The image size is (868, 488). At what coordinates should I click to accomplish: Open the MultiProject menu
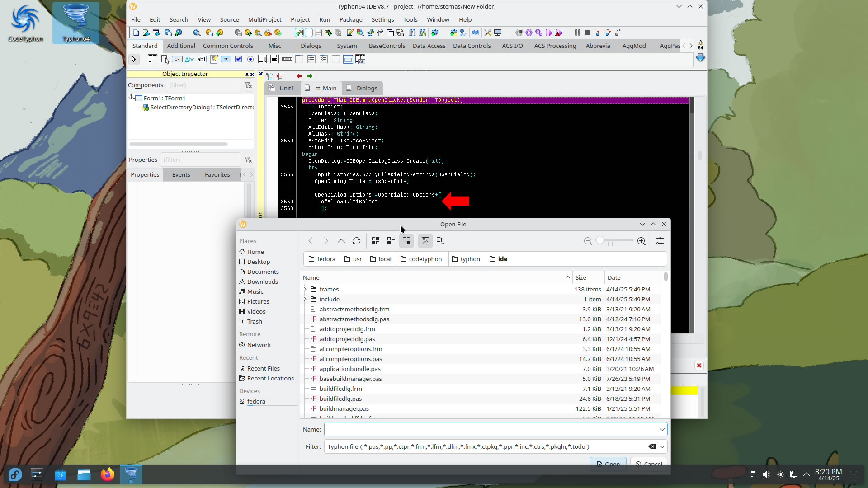(x=264, y=19)
